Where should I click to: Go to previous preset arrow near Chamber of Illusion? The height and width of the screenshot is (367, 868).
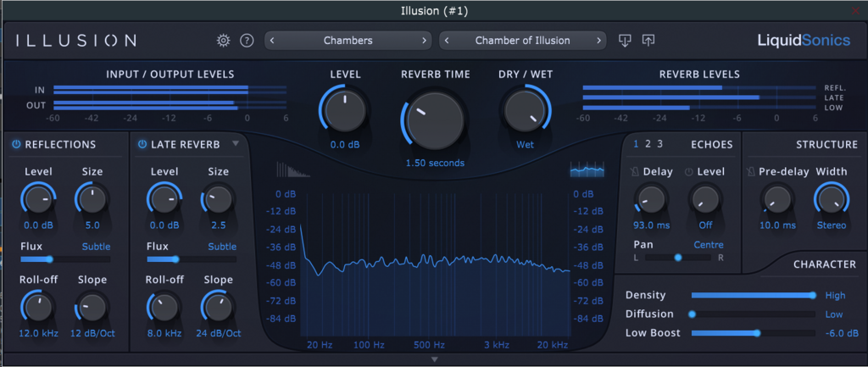coord(447,41)
